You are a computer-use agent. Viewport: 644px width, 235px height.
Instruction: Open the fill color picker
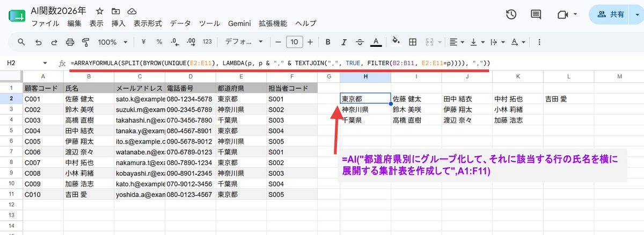click(397, 42)
